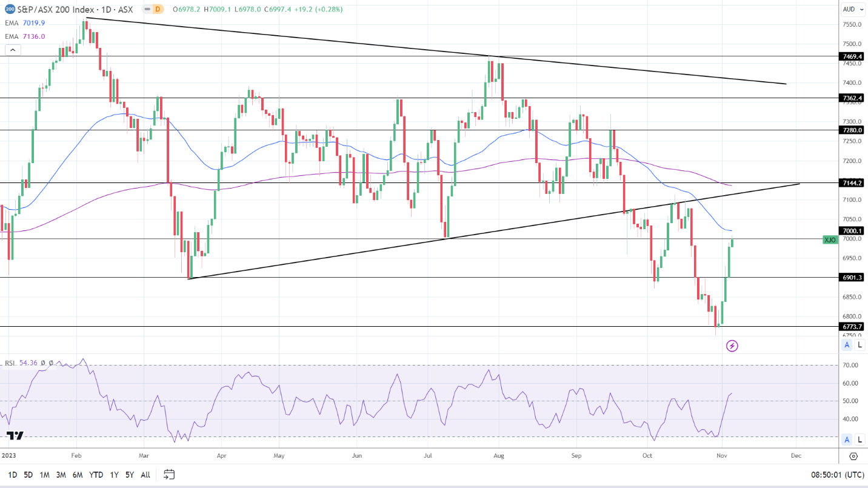The image size is (868, 488).
Task: Set time range to 3M
Action: pos(61,475)
